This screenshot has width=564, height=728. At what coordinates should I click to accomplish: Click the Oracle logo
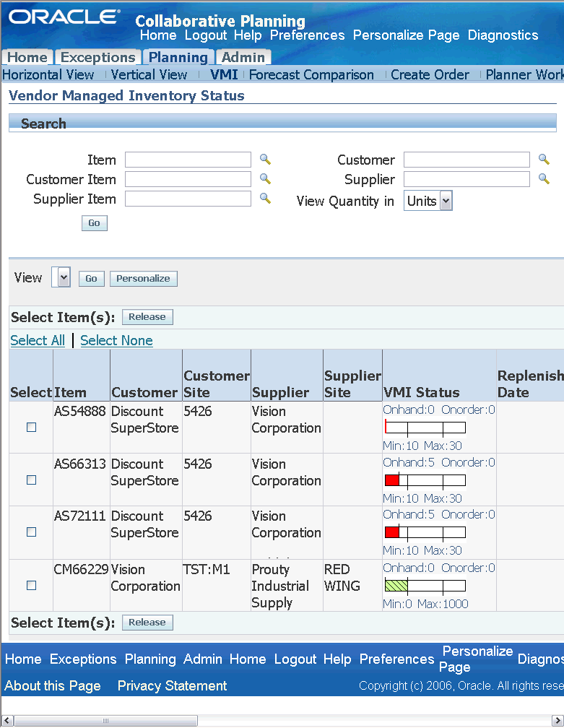click(x=64, y=17)
